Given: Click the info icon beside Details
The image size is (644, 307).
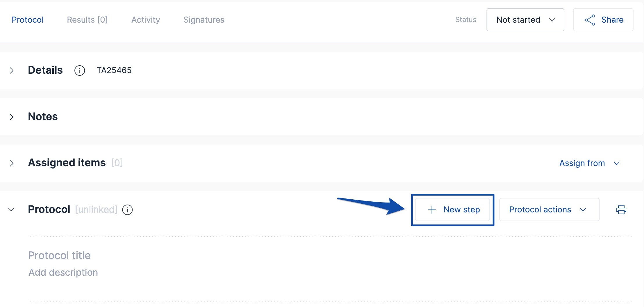Looking at the screenshot, I should (x=79, y=70).
